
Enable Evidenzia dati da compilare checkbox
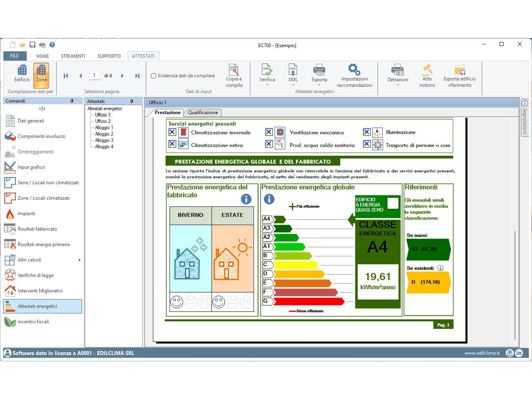154,76
